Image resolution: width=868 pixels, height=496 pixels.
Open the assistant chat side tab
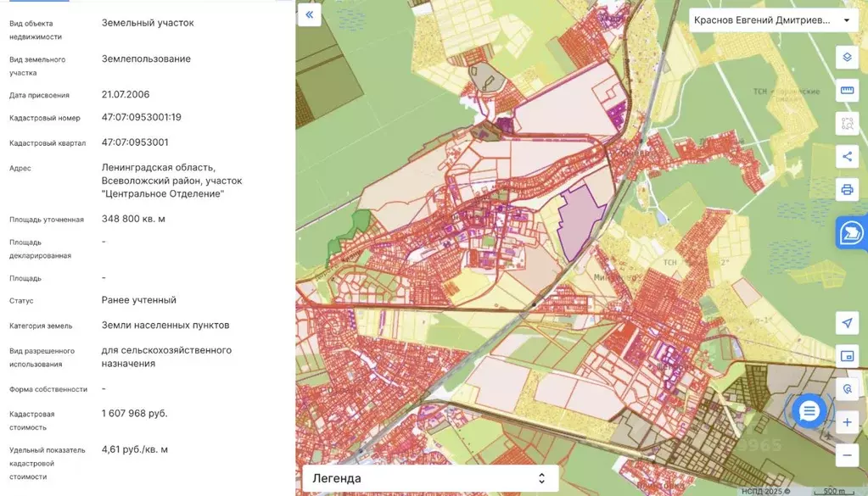coord(851,233)
